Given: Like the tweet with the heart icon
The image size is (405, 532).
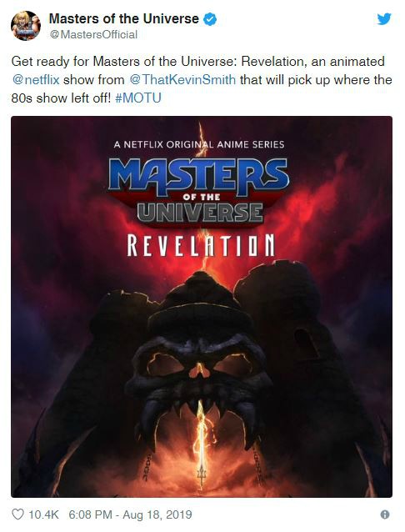Looking at the screenshot, I should click(x=17, y=514).
